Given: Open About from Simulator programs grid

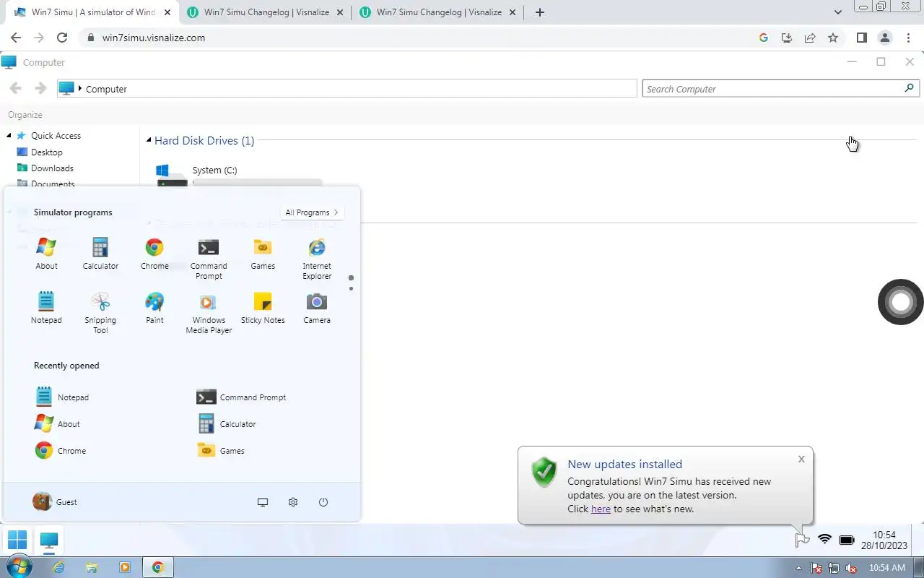Looking at the screenshot, I should [46, 254].
